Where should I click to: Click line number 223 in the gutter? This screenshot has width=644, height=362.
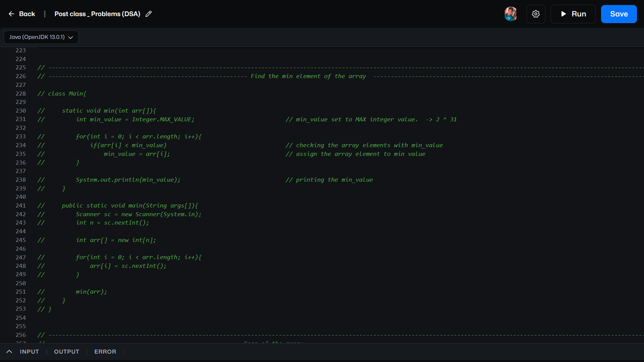tap(21, 50)
